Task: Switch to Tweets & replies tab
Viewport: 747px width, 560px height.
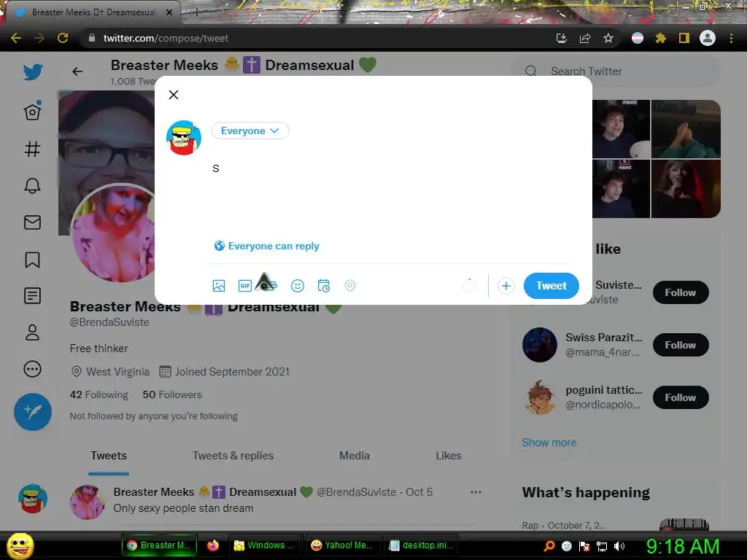Action: 233,456
